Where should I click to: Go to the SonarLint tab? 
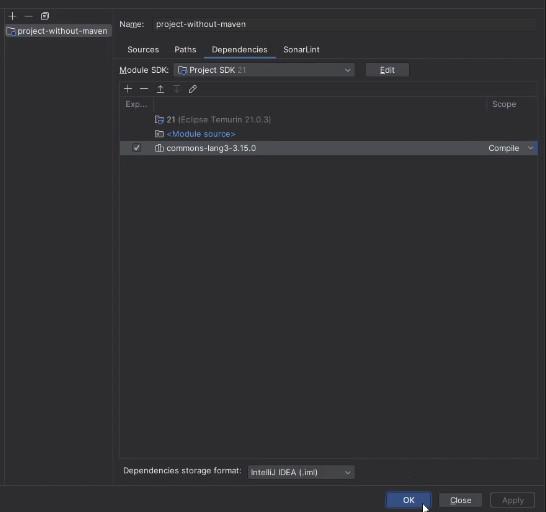301,49
